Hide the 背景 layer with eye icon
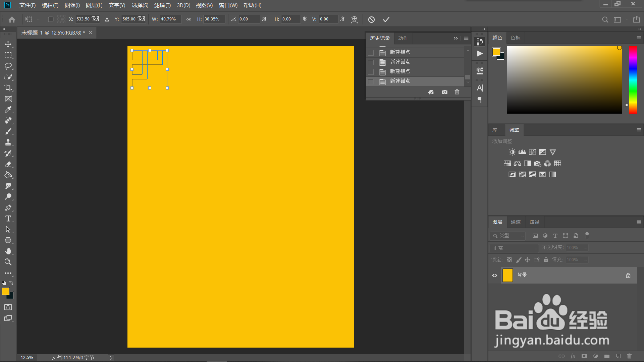644x362 pixels. (x=494, y=275)
